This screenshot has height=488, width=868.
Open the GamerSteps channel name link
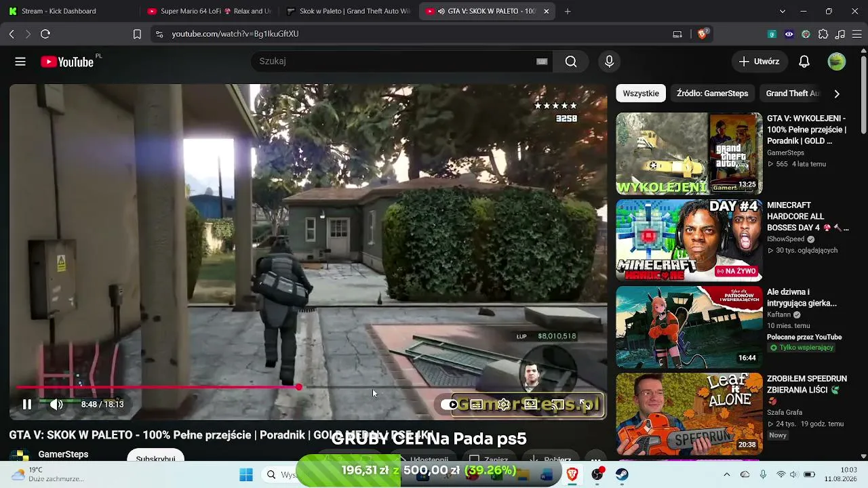tap(63, 454)
